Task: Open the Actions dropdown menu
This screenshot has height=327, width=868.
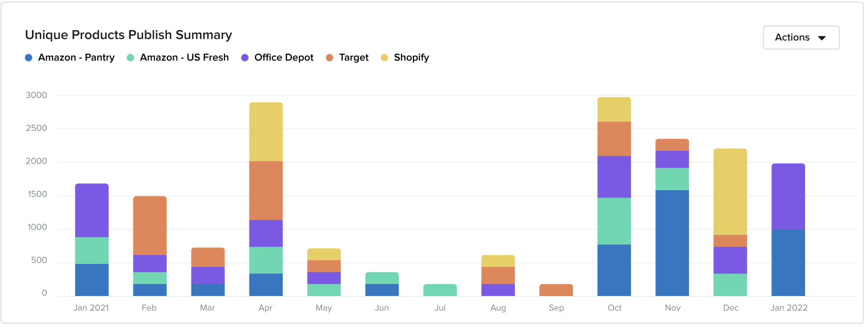Action: (801, 37)
